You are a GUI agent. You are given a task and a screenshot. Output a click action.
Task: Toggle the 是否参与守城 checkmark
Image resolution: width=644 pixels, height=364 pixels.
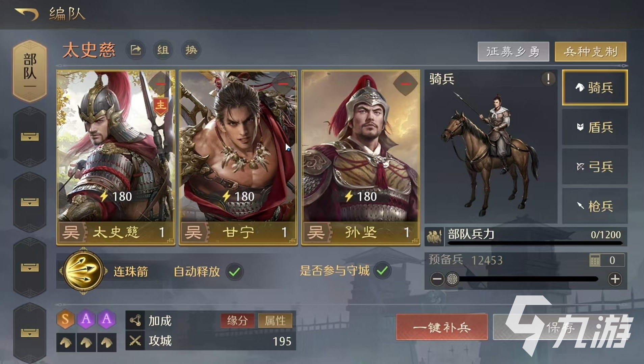[382, 271]
